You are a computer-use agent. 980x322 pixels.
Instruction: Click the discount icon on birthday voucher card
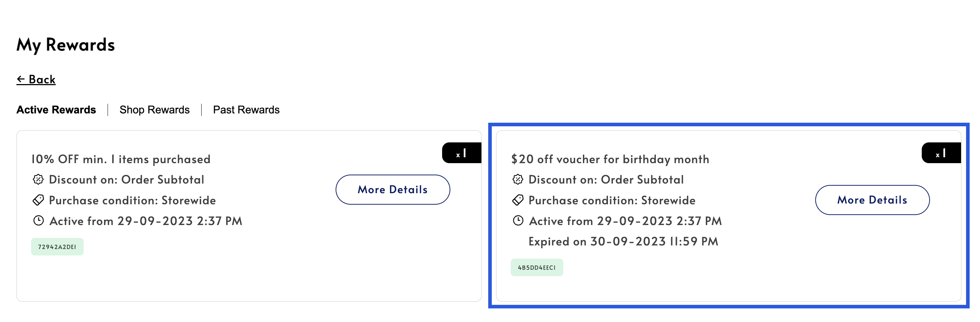tap(518, 179)
